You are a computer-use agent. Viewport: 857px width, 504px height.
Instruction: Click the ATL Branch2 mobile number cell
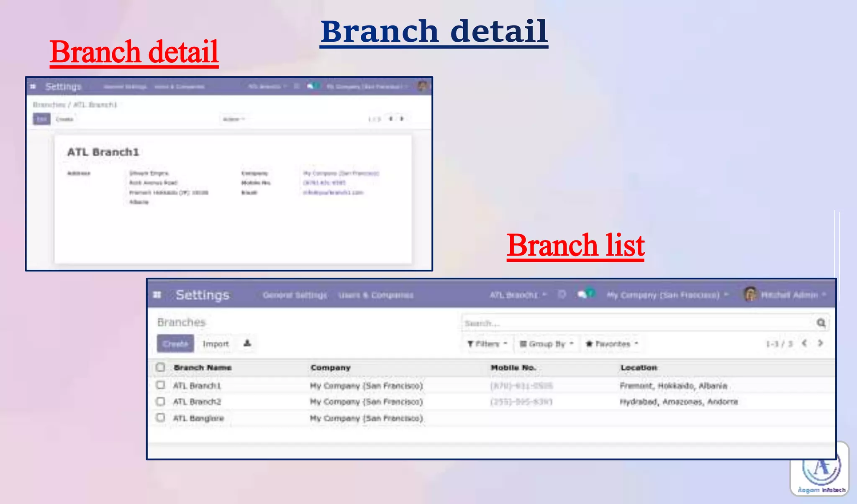click(x=521, y=402)
